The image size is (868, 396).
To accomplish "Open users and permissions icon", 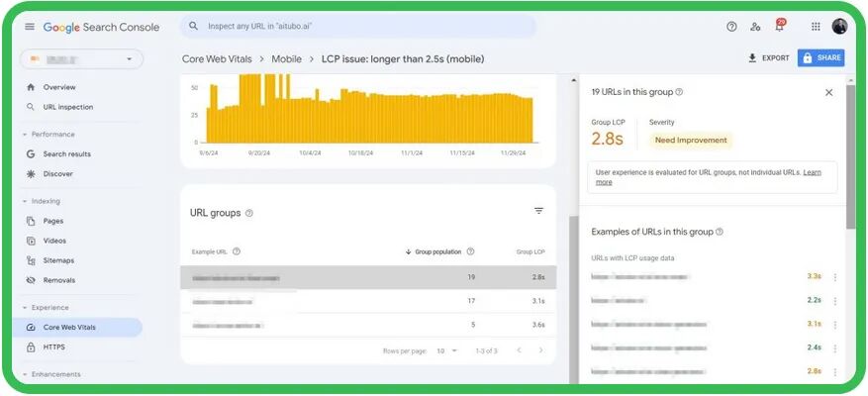I will point(755,27).
